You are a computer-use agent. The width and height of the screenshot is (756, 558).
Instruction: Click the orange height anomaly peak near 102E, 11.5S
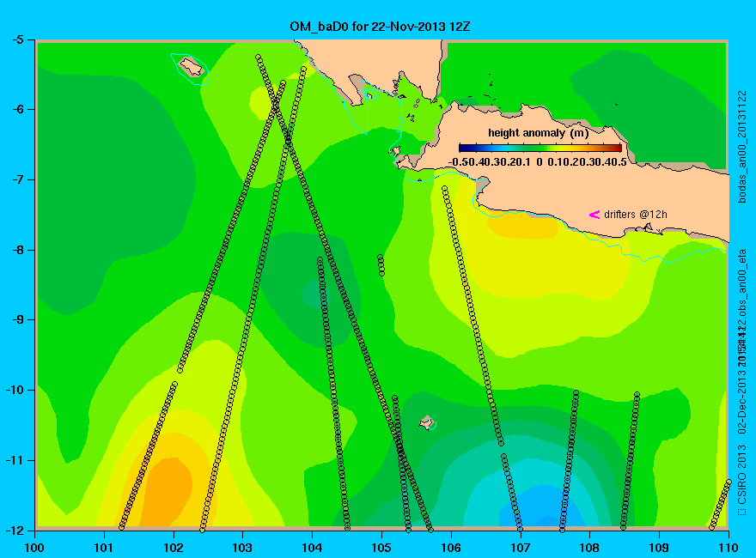tap(168, 492)
